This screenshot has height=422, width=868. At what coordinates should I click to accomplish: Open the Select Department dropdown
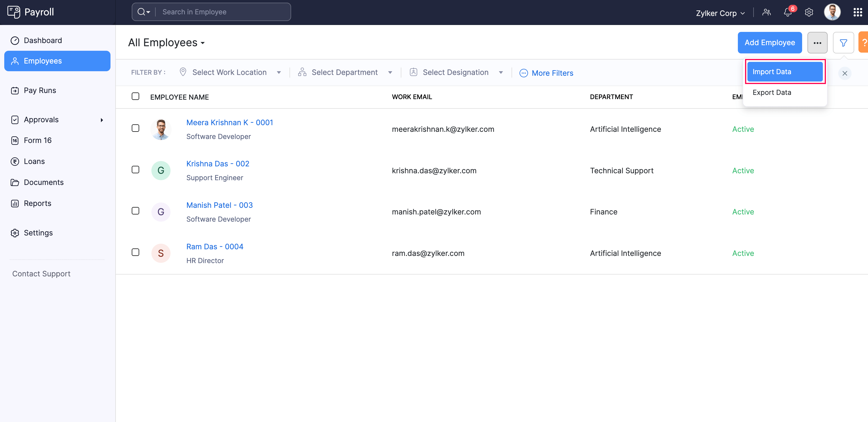345,73
